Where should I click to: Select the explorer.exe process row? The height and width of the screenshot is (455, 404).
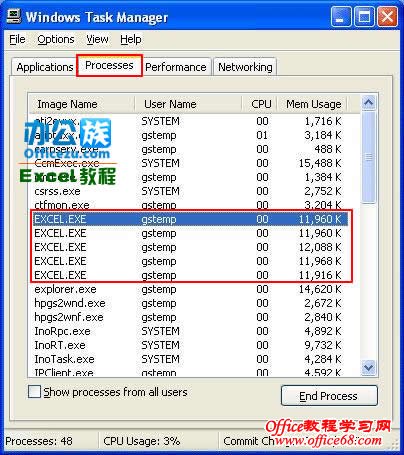[190, 289]
